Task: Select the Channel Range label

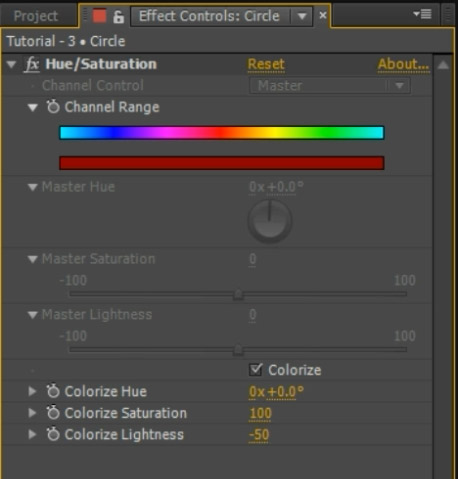Action: click(x=112, y=107)
